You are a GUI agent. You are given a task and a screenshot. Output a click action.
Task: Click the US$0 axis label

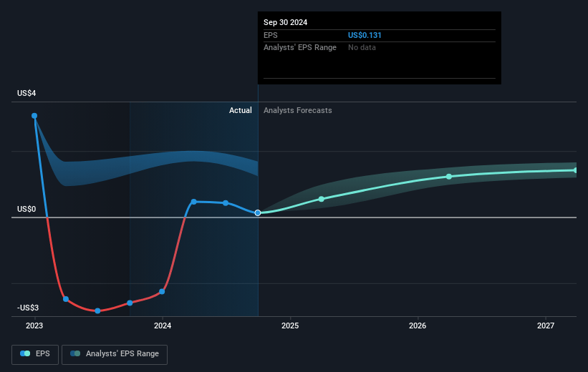[26, 209]
